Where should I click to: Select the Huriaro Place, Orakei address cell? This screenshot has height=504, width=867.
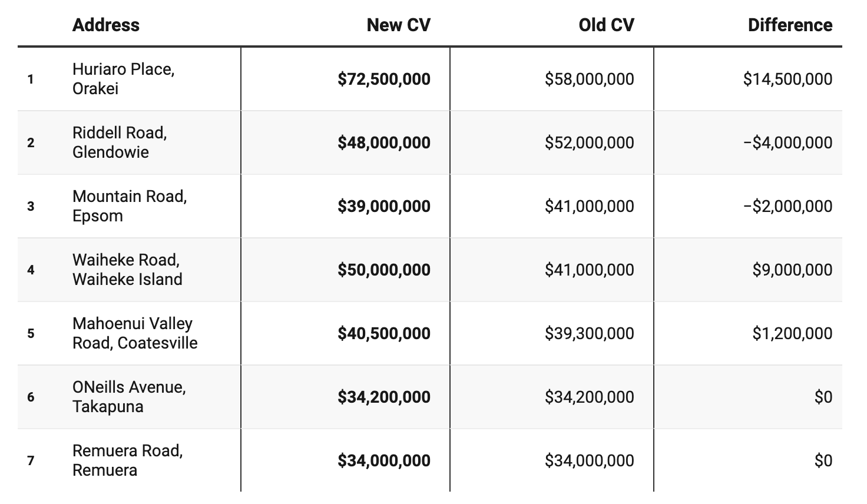pos(124,79)
